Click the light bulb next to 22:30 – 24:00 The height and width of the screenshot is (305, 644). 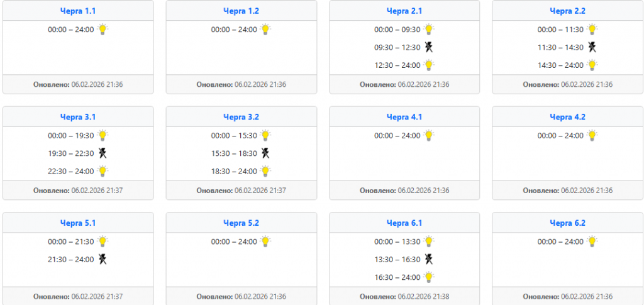tap(103, 170)
